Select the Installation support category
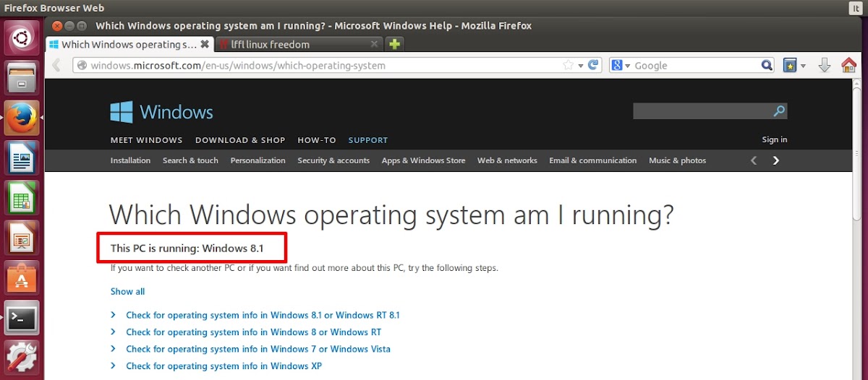868x380 pixels. click(130, 160)
